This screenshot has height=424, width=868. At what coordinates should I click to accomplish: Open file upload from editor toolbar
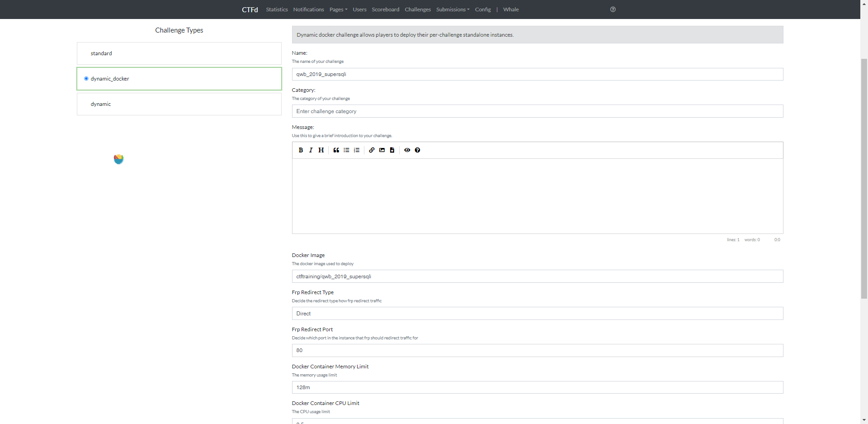click(x=392, y=150)
